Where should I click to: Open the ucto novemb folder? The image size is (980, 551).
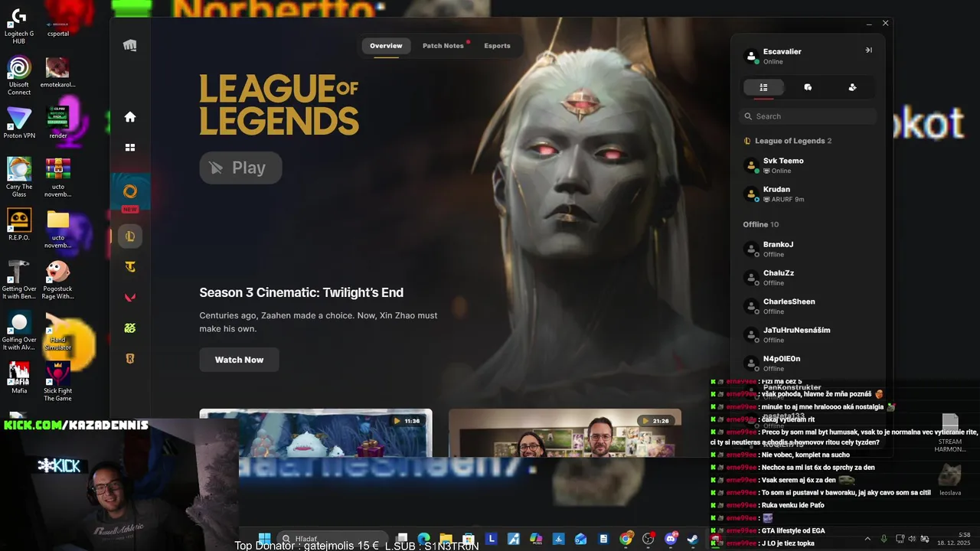coord(58,228)
